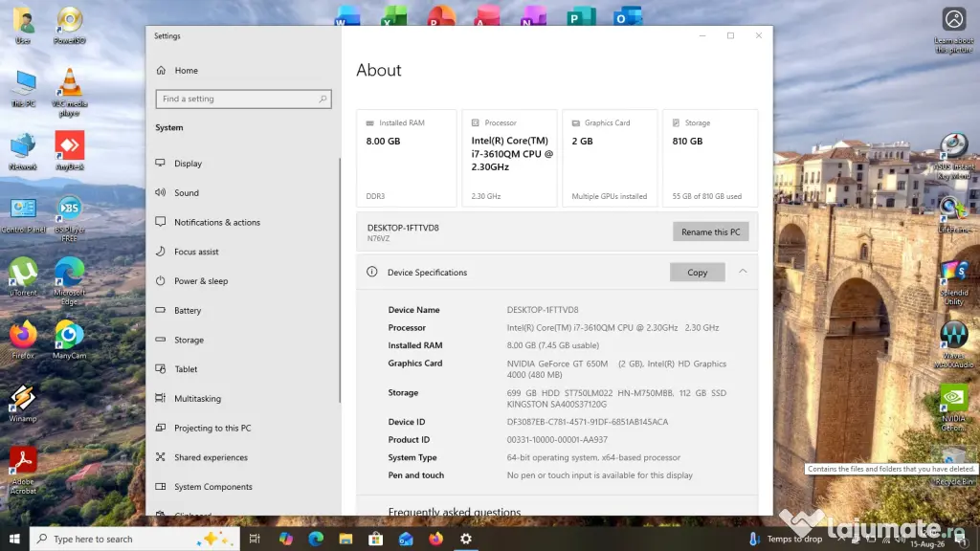
Task: Open the User folder desktop icon
Action: click(x=23, y=26)
